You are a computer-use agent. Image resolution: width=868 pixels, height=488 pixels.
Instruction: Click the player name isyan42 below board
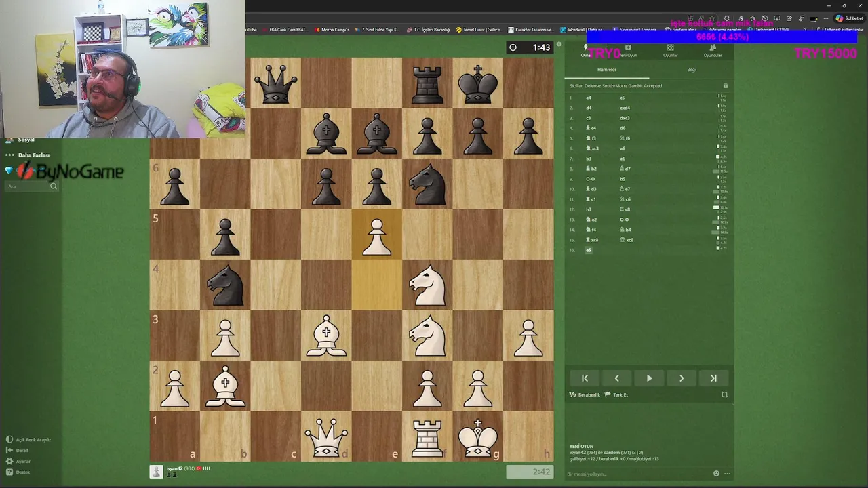point(175,468)
